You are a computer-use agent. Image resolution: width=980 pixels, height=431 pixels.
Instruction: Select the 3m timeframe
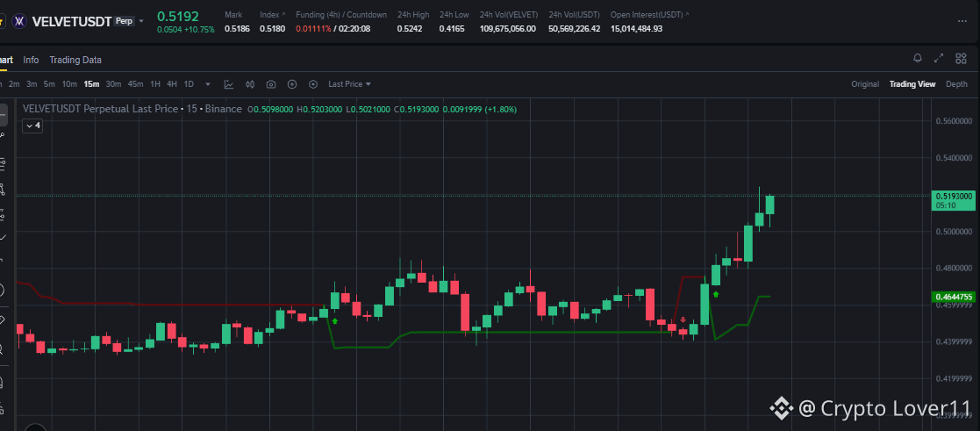point(32,83)
